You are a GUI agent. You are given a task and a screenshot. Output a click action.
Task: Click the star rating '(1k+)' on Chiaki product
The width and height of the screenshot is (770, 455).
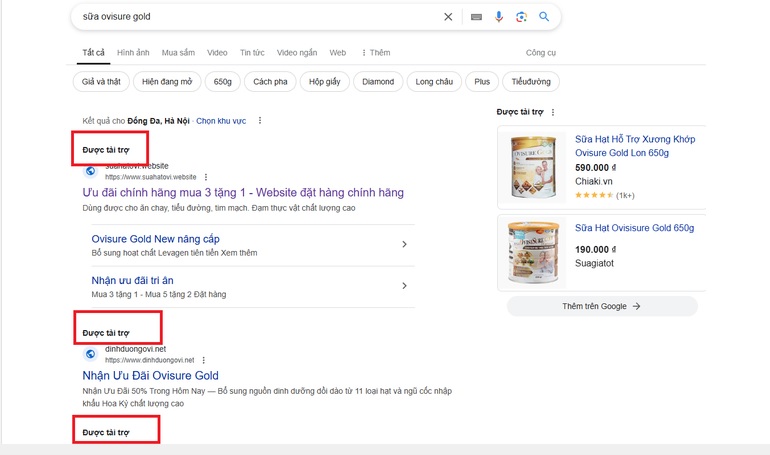pos(605,195)
